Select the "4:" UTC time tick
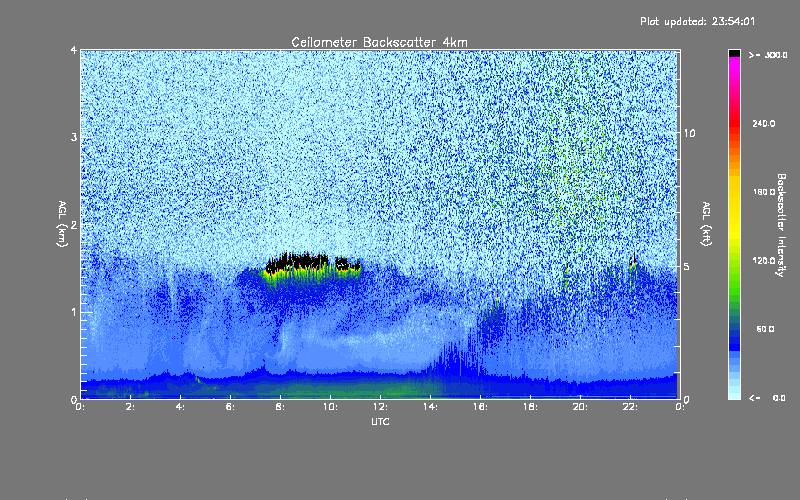800x500 pixels. pyautogui.click(x=180, y=407)
